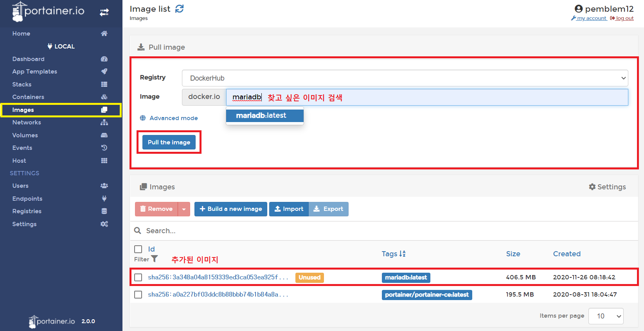Click the Stacks list icon

click(x=104, y=84)
